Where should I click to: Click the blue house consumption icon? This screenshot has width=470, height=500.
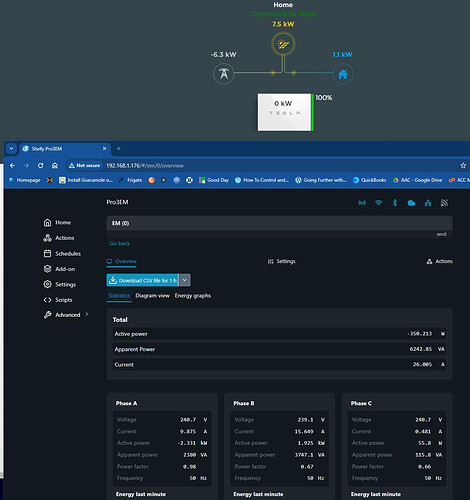[x=343, y=74]
